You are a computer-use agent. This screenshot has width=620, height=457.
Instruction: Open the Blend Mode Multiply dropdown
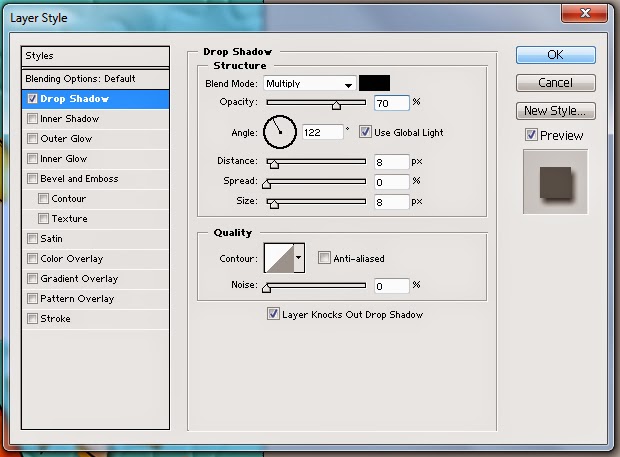pos(309,83)
